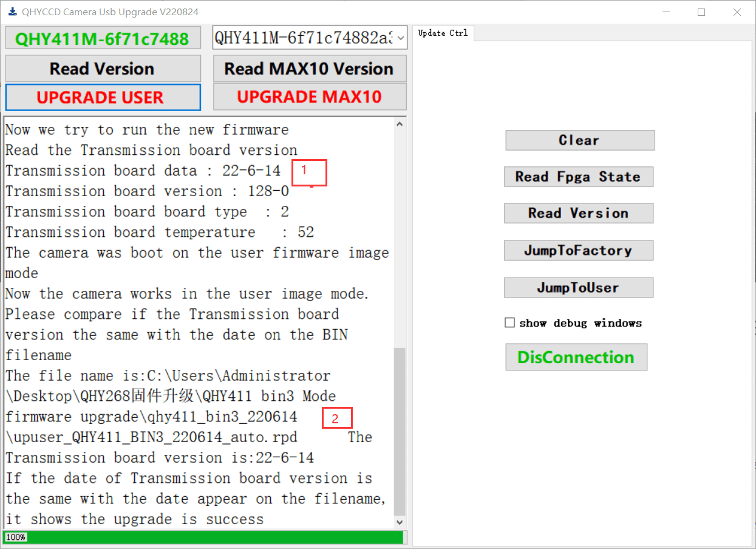The image size is (756, 549).
Task: Maximize the Camera Usb Upgrade window
Action: click(x=701, y=12)
